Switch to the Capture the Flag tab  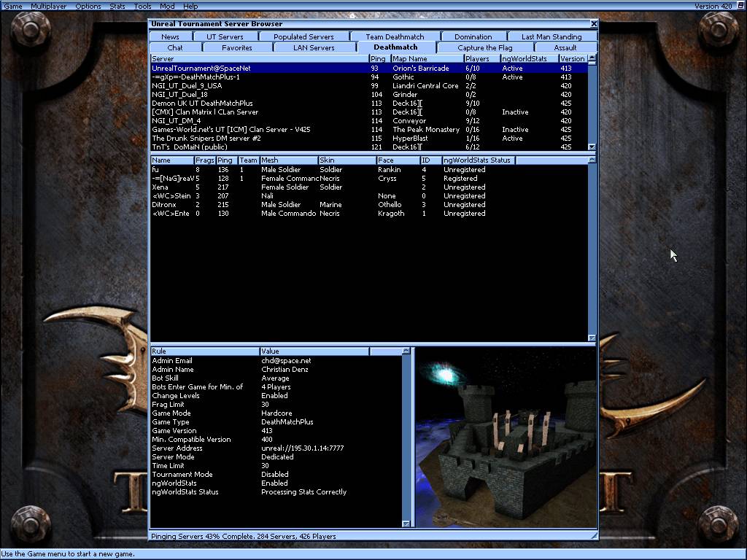point(485,47)
